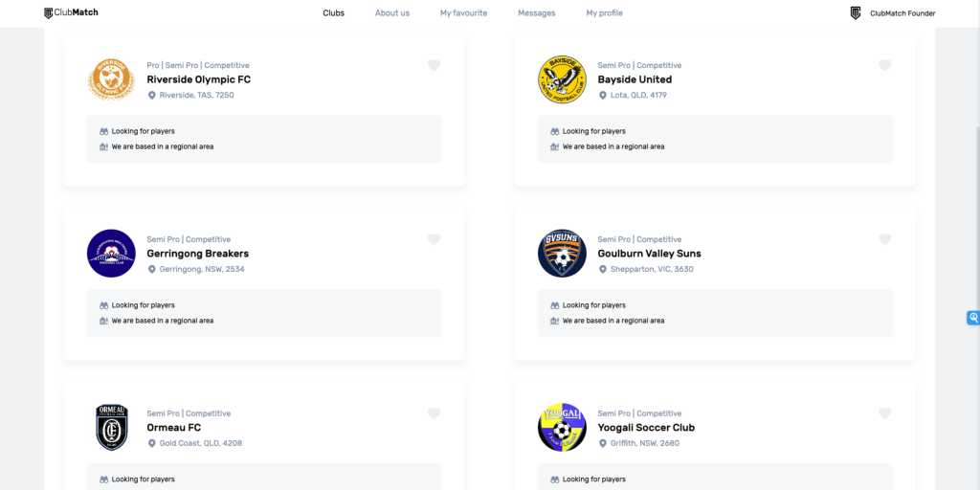Tap the Yoogali Soccer Club heart icon
The height and width of the screenshot is (490, 980).
(x=884, y=413)
